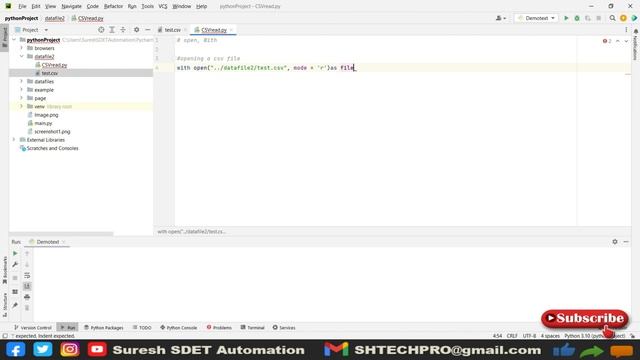Screen dimensions: 640x360
Task: Expand the venv folder
Action: point(22,107)
